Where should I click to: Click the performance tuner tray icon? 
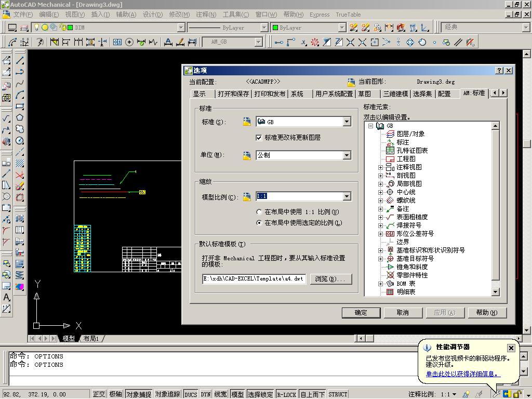coord(497,394)
